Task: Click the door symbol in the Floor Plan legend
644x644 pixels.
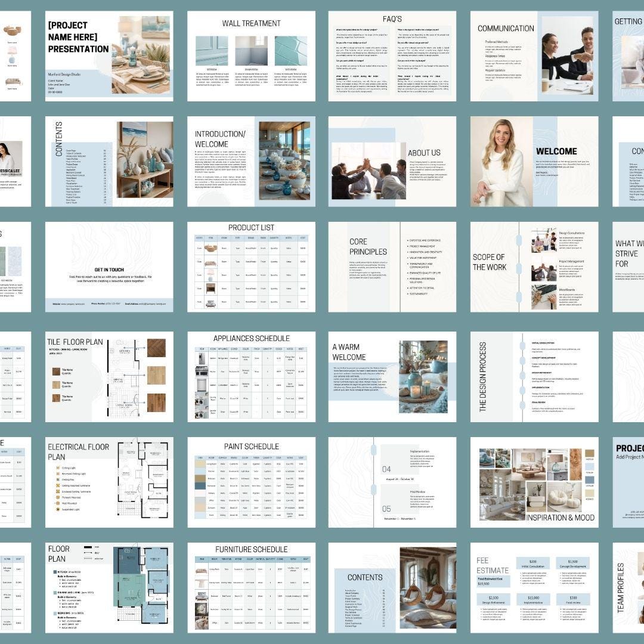Action: pyautogui.click(x=88, y=552)
